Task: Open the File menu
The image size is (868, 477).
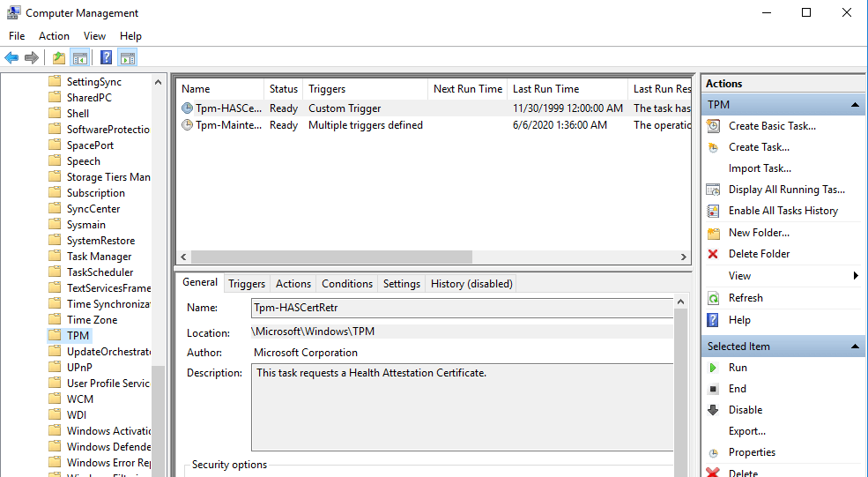Action: coord(17,36)
